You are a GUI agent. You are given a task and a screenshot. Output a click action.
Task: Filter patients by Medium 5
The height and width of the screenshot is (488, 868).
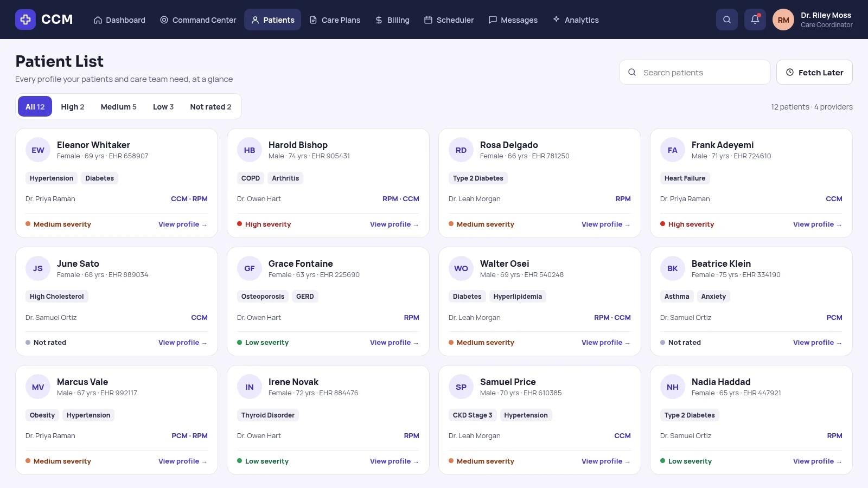119,106
